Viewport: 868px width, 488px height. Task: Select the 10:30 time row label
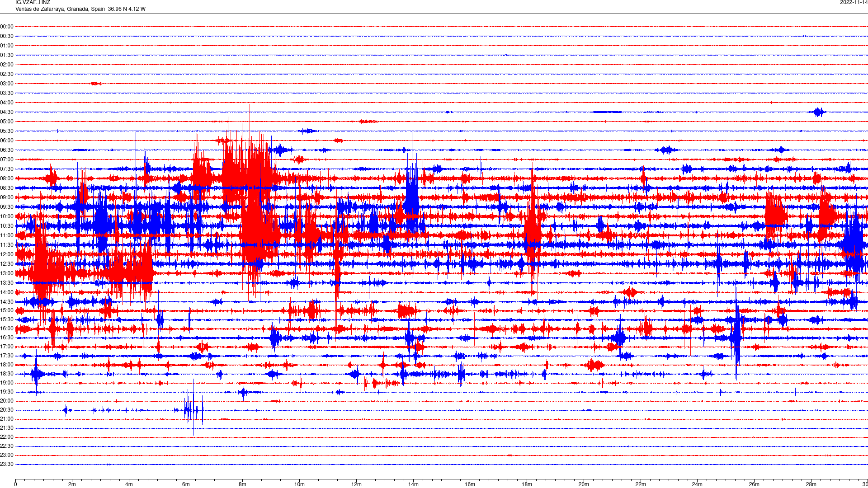(x=7, y=226)
